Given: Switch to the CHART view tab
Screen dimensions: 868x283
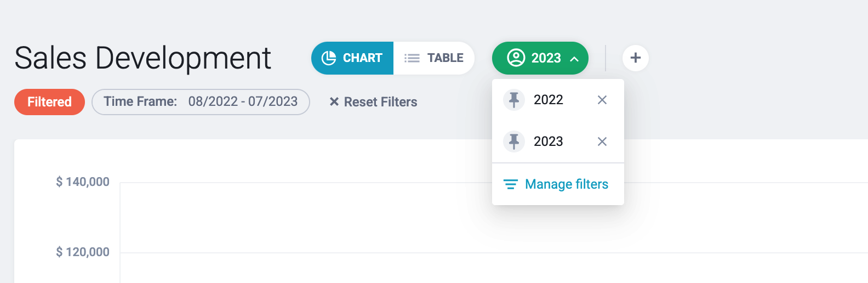Looking at the screenshot, I should click(352, 58).
